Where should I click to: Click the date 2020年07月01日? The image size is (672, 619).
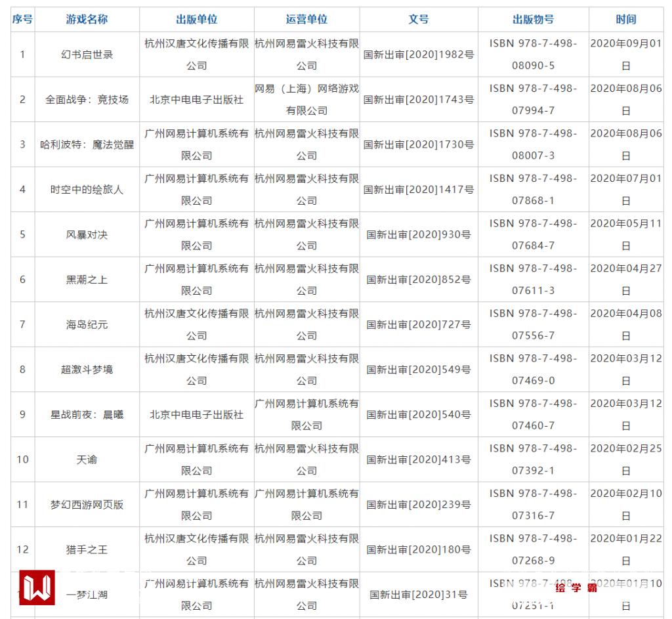tap(625, 190)
